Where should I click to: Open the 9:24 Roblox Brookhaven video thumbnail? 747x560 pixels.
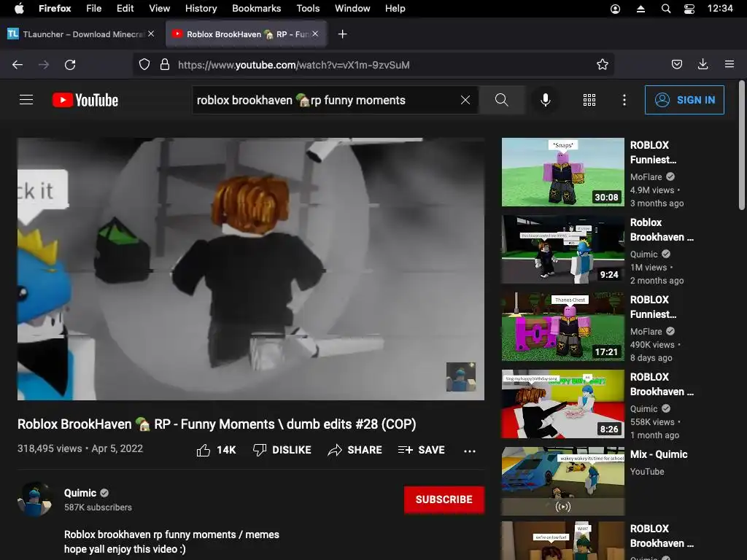563,249
